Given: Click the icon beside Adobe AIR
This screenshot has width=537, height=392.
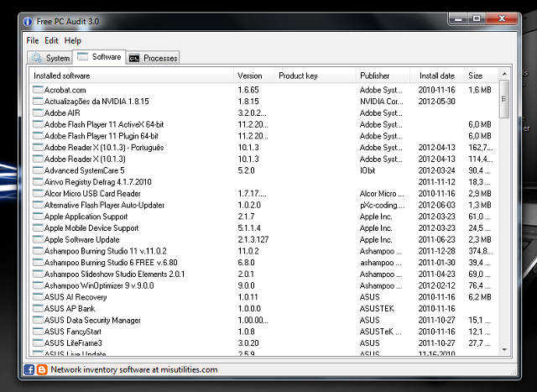Looking at the screenshot, I should (x=38, y=112).
